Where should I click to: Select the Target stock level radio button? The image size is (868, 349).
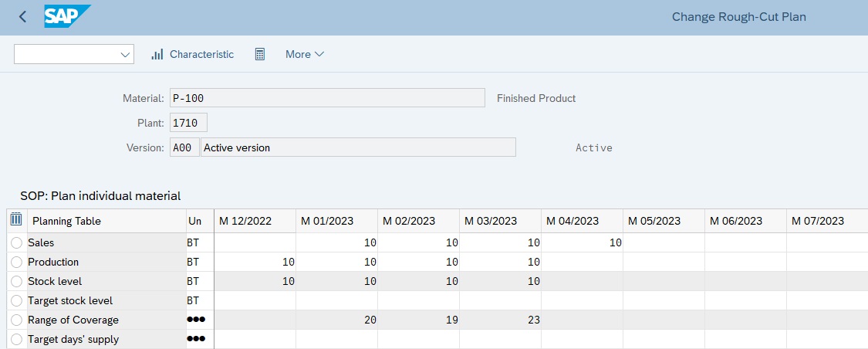[x=17, y=300]
